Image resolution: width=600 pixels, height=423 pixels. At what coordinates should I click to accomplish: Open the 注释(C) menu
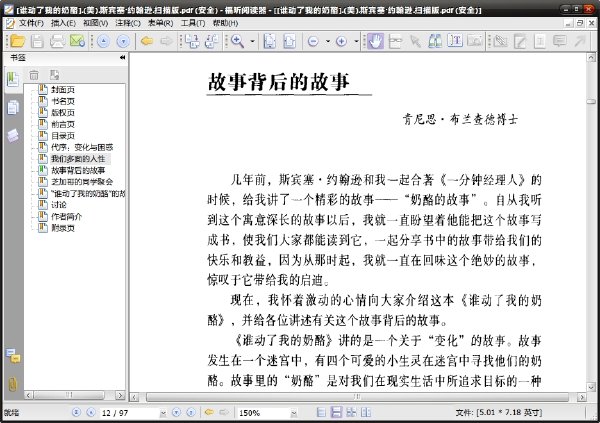(128, 23)
